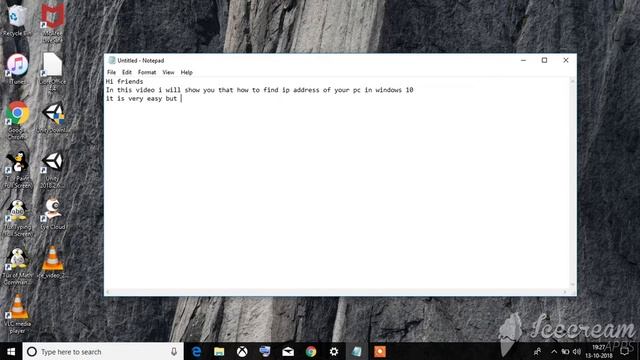Open the Edit menu in Notepad
Image resolution: width=640 pixels, height=360 pixels.
(127, 72)
